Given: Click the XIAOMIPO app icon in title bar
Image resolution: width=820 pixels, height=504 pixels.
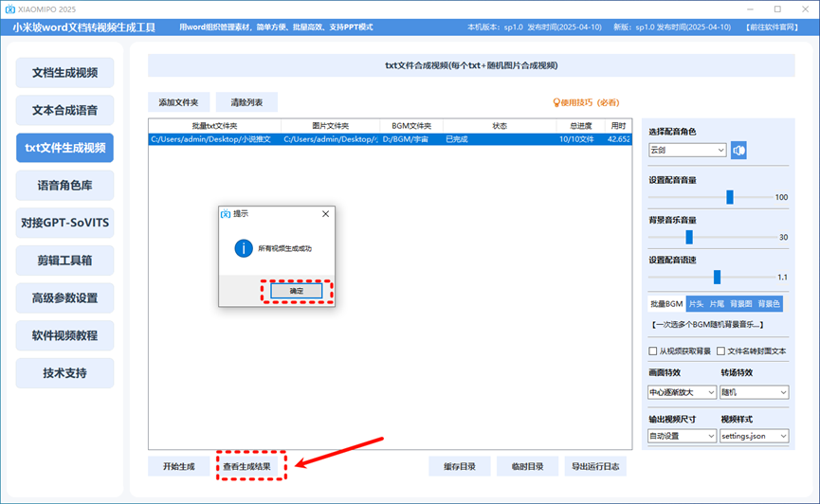Looking at the screenshot, I should tap(9, 9).
